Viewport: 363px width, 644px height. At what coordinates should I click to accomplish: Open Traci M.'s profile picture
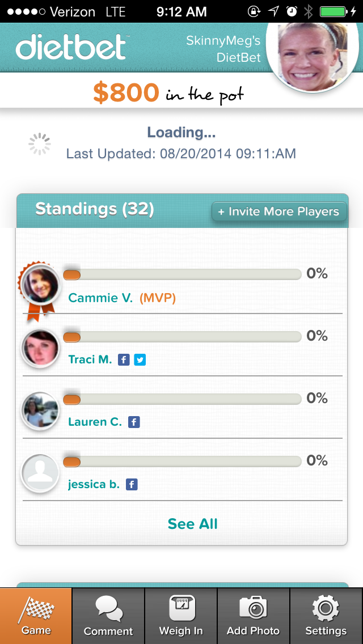point(40,348)
